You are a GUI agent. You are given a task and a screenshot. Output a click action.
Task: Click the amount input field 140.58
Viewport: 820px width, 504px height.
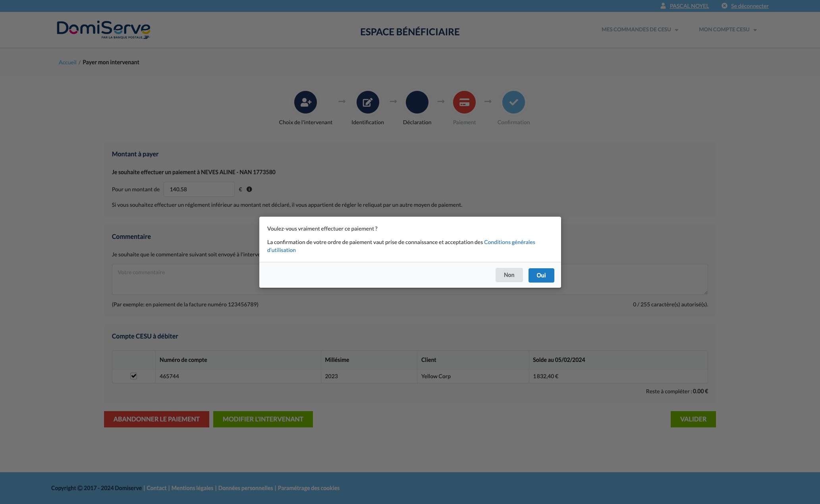(x=199, y=189)
